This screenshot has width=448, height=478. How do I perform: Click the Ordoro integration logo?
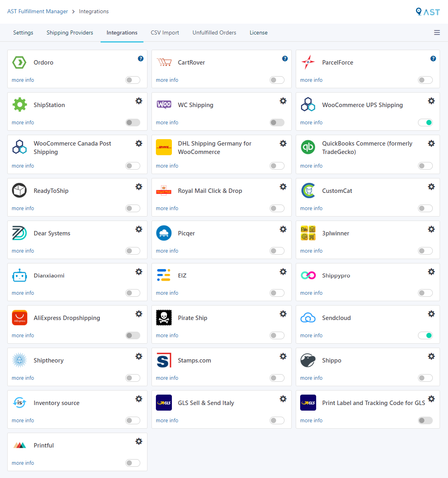point(19,62)
